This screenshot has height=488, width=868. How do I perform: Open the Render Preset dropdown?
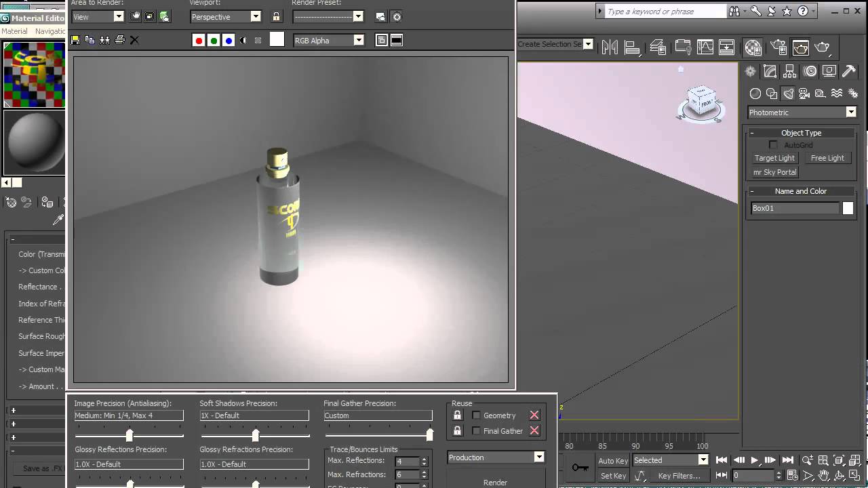coord(328,16)
